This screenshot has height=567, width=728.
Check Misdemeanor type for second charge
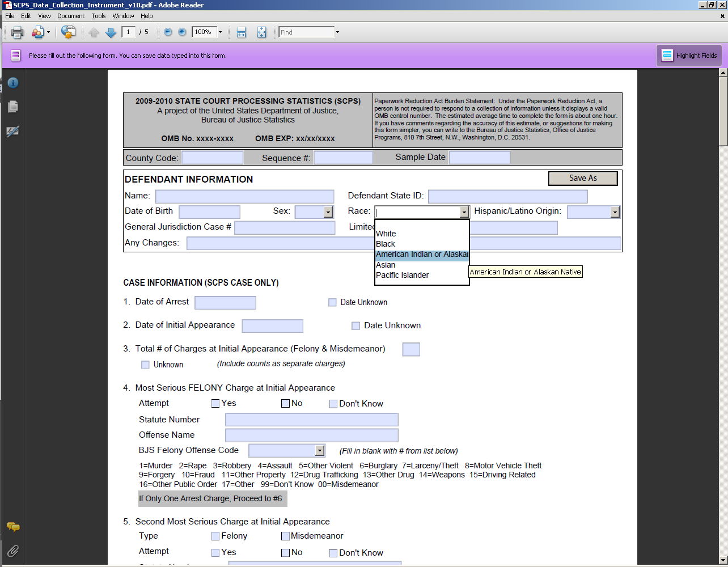click(x=285, y=536)
